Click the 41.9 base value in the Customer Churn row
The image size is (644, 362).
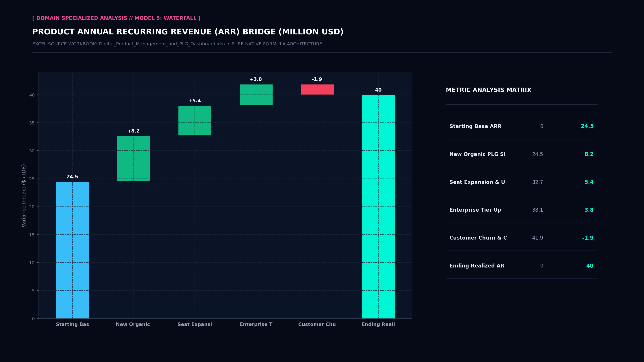(538, 238)
